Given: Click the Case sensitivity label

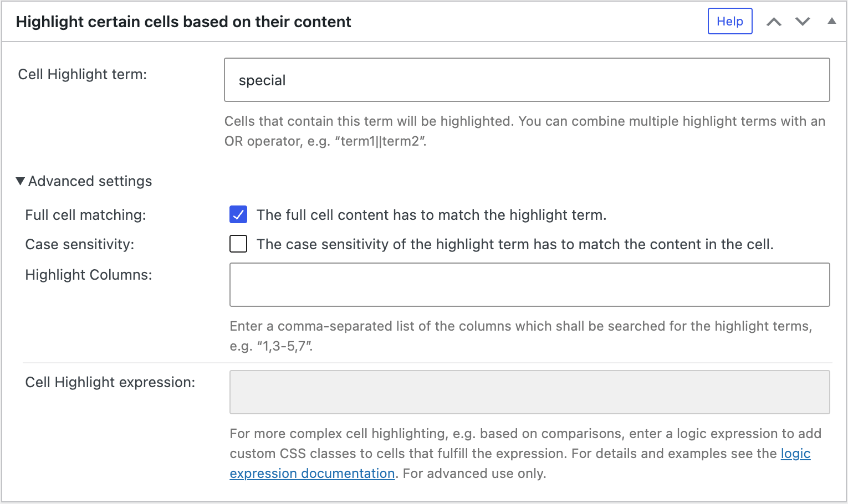Looking at the screenshot, I should (79, 244).
